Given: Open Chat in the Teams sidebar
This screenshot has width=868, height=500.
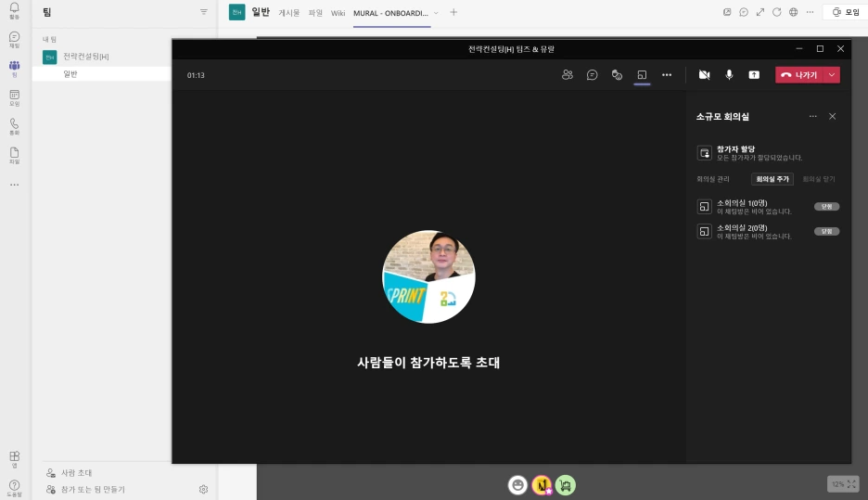Looking at the screenshot, I should coord(15,39).
